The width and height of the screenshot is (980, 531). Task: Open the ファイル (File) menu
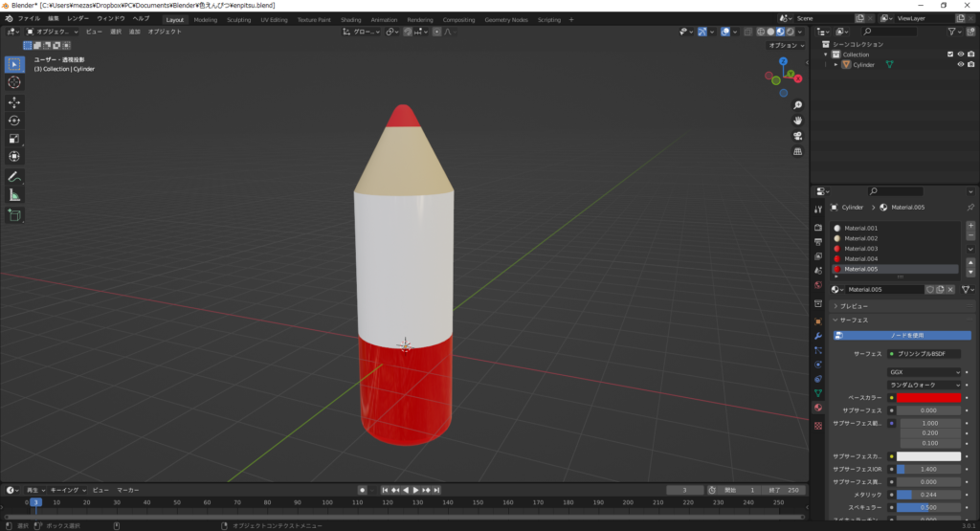coord(29,18)
